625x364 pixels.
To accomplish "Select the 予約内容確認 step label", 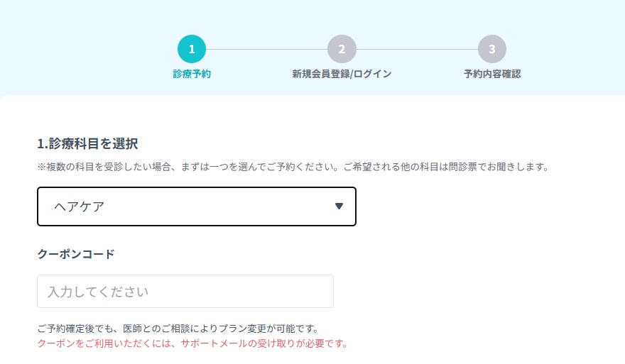I will [492, 74].
